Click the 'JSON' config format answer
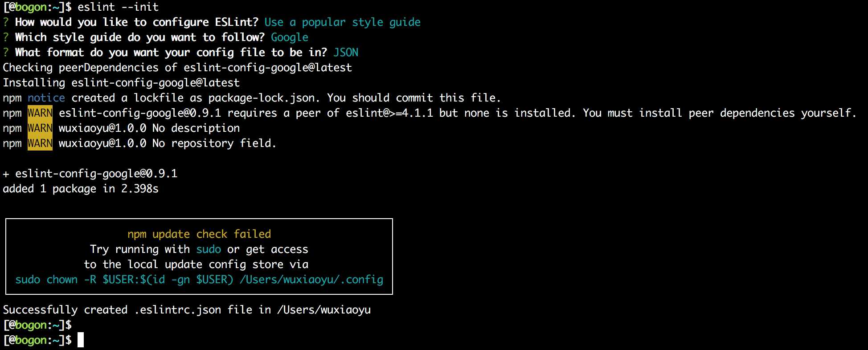Image resolution: width=868 pixels, height=350 pixels. (345, 53)
